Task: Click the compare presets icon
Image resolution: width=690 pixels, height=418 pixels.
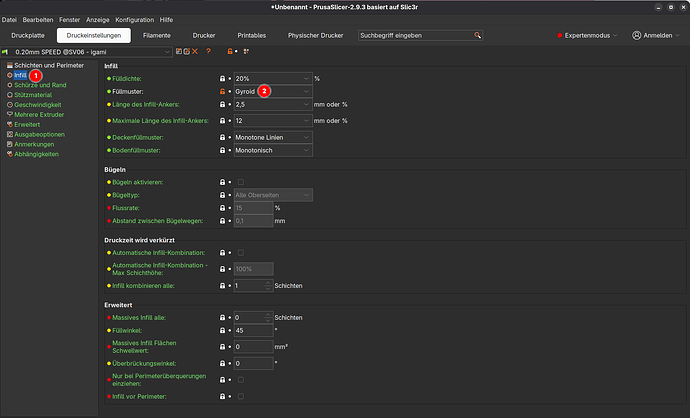Action: click(246, 51)
